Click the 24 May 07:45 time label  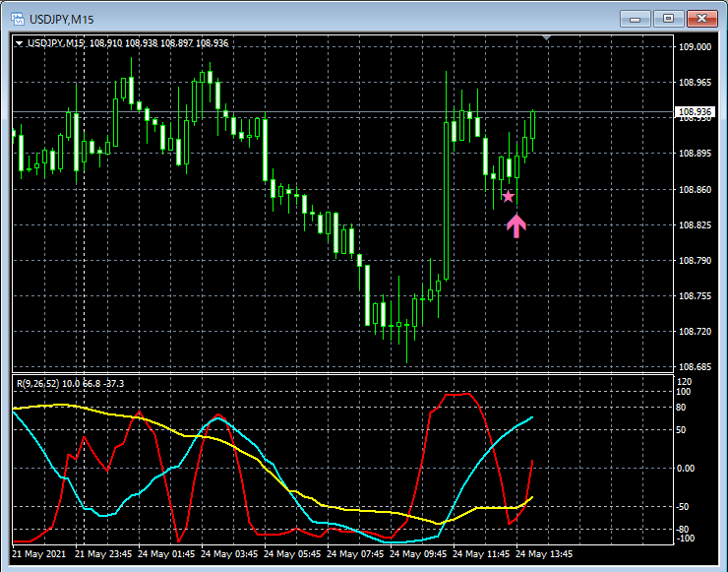point(355,554)
